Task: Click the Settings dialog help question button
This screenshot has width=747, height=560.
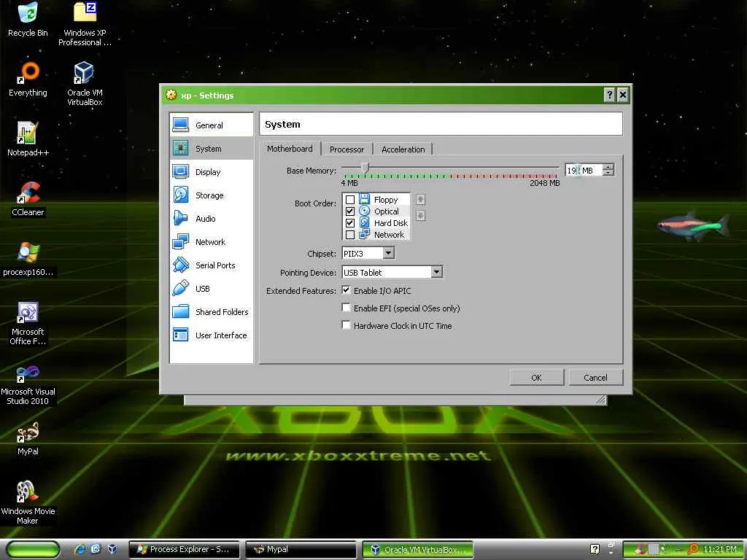Action: 609,95
